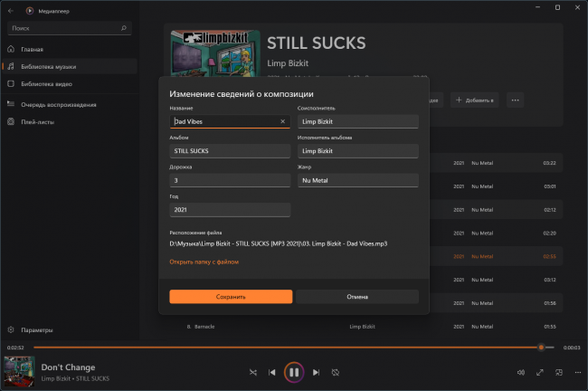The image size is (588, 391).
Task: Open folder via Открыть папку с файлом
Action: tap(204, 262)
